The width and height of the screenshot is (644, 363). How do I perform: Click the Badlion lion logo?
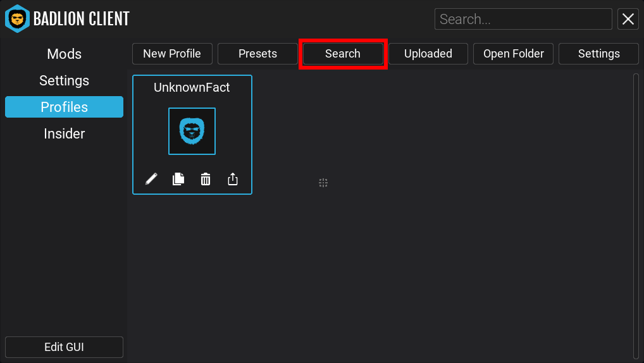click(x=17, y=18)
